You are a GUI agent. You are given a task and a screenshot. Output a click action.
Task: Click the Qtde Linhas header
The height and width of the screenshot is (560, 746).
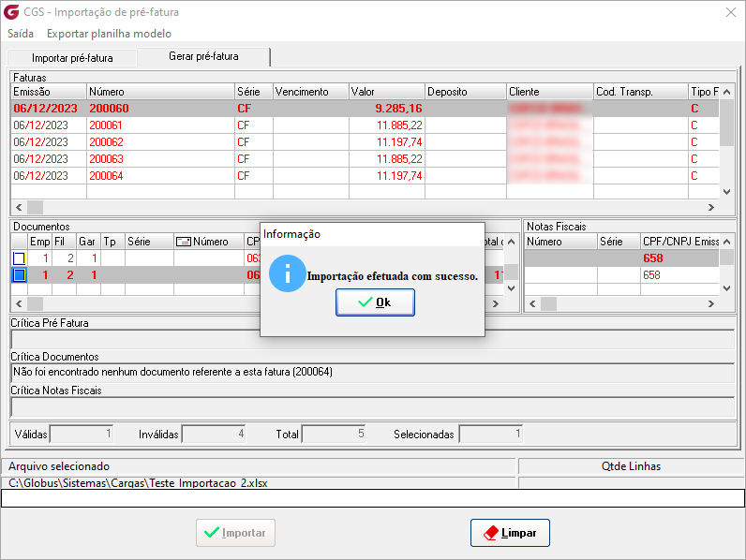pyautogui.click(x=631, y=466)
